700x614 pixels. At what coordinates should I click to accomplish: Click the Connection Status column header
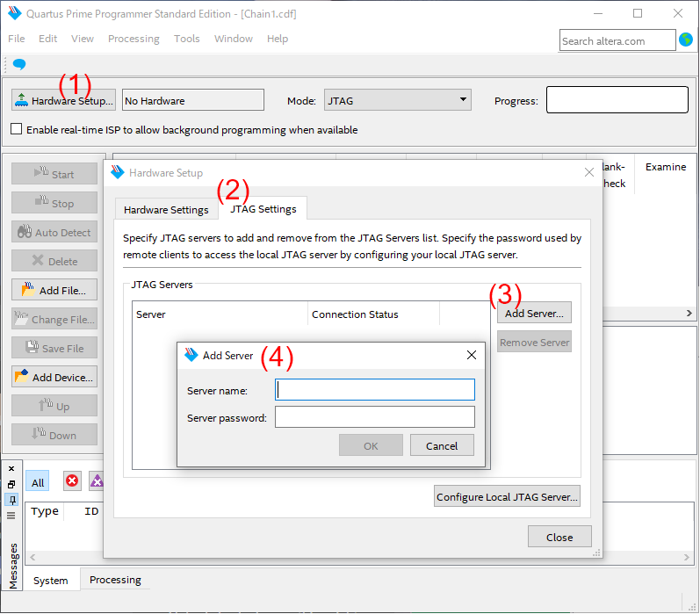(x=373, y=314)
